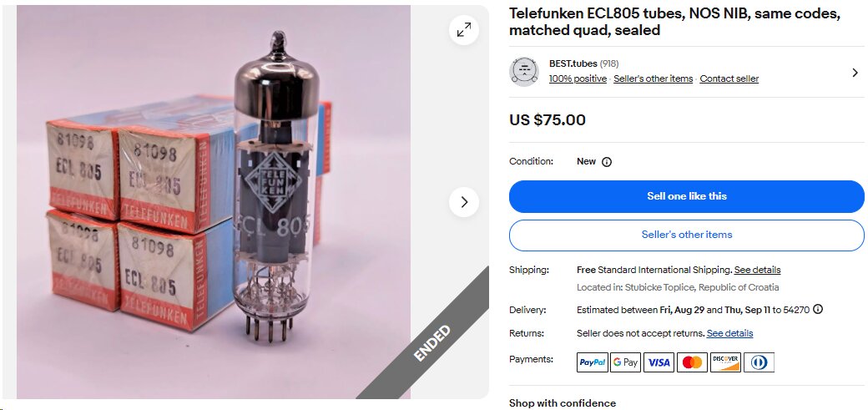
Task: Select the PayPal payment icon
Action: point(593,362)
